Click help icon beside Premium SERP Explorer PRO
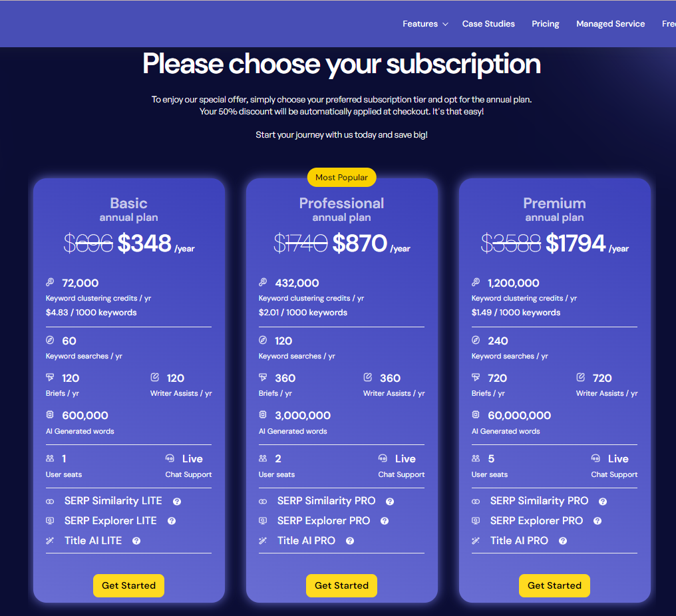676x616 pixels. pos(597,522)
